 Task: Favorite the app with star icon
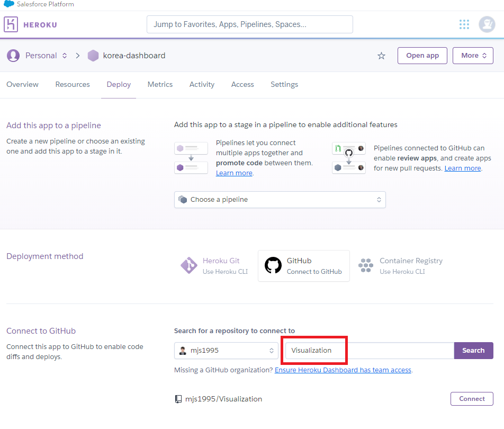click(381, 56)
